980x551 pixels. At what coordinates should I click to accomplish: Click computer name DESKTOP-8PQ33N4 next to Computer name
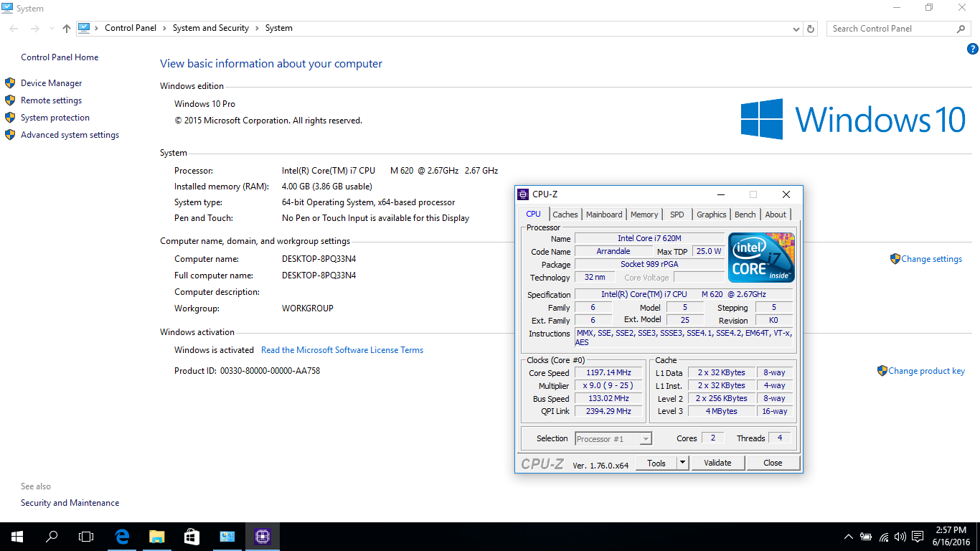(319, 259)
